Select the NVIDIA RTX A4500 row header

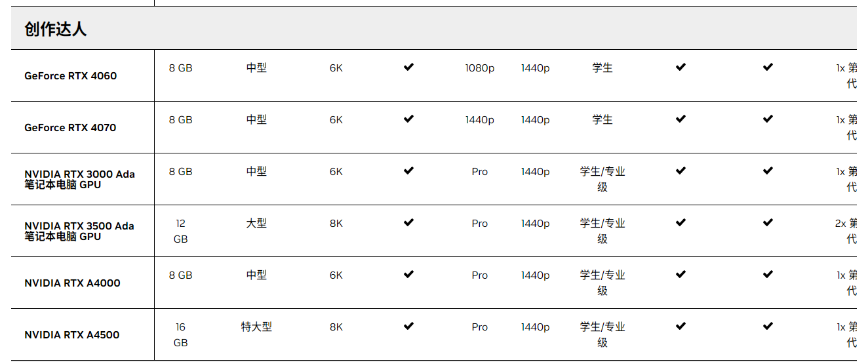(72, 334)
